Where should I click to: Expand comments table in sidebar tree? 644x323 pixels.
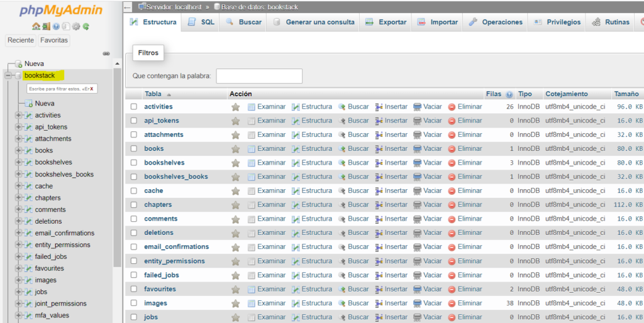coord(18,210)
